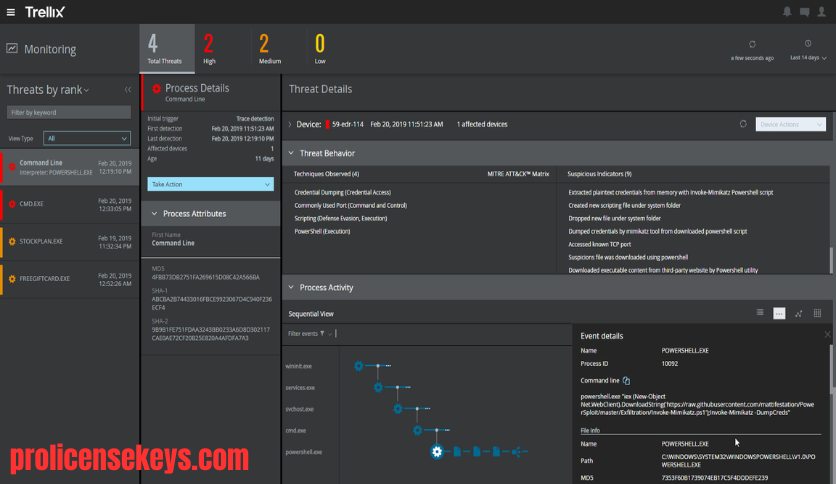Open notifications bell icon
This screenshot has width=836, height=484.
787,12
